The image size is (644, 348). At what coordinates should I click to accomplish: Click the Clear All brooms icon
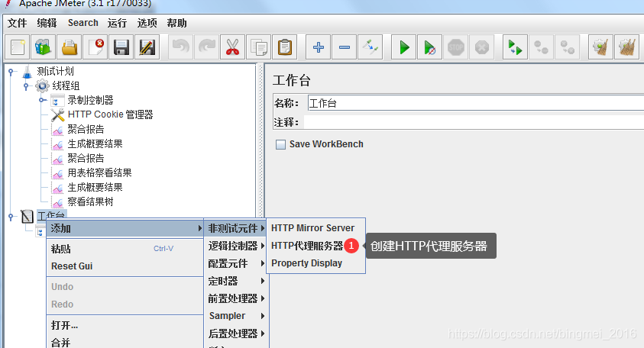(626, 47)
